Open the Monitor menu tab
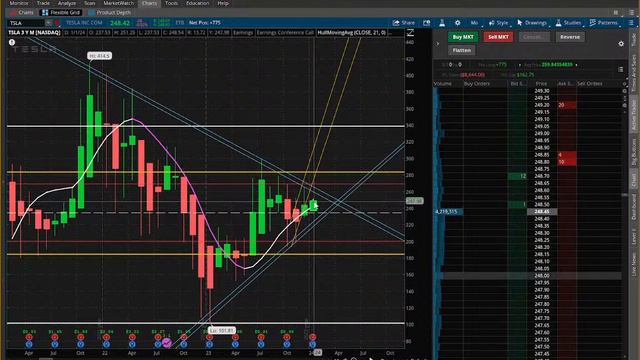Screen dimensions: 640x360 coord(19,3)
